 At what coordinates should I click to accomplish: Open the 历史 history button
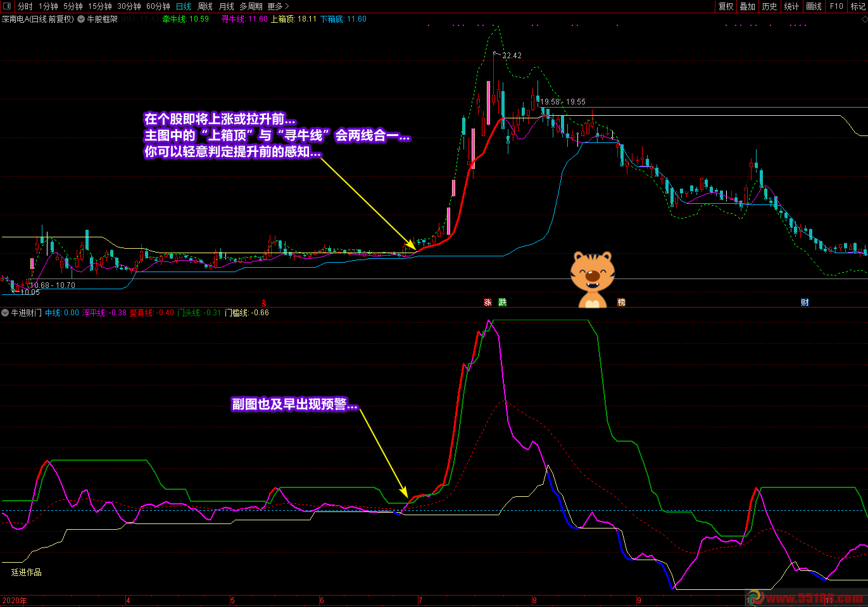coord(769,6)
